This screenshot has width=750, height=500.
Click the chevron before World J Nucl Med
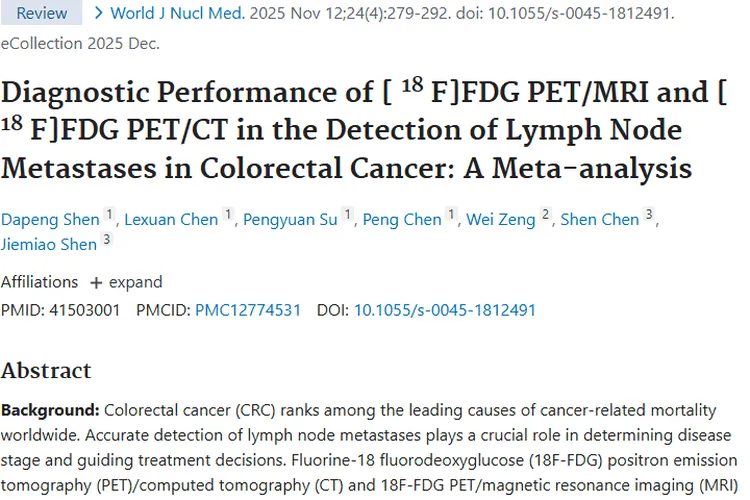click(x=98, y=14)
